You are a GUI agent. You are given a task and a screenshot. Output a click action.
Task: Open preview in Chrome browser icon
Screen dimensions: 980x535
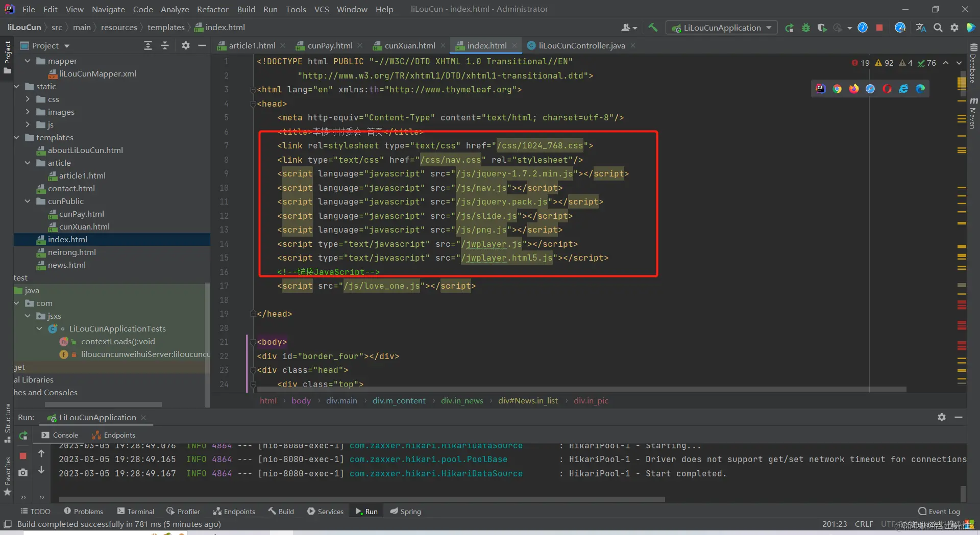coord(837,89)
